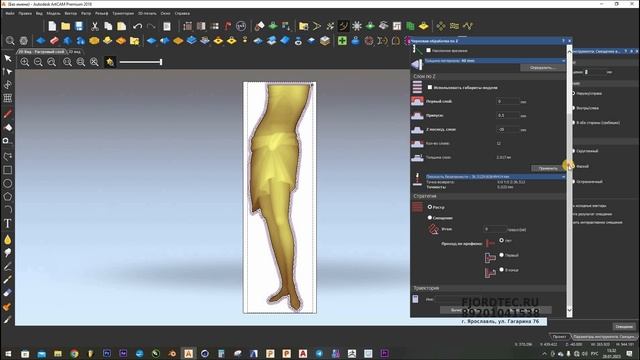Screen dimensions: 640x360
Task: Select the 'Первый' profile pass radio button
Action: 502,255
